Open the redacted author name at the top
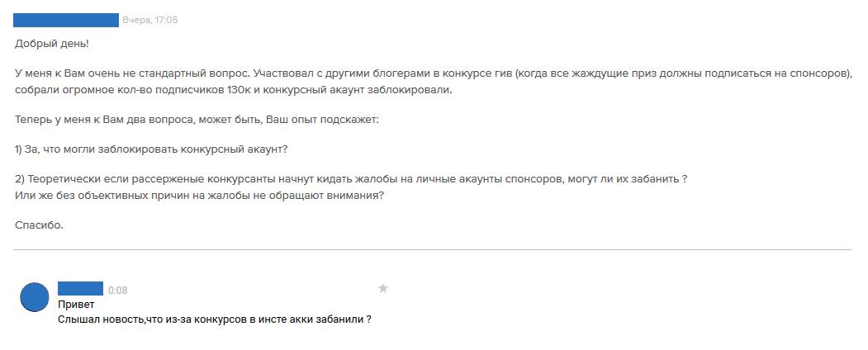 point(66,20)
